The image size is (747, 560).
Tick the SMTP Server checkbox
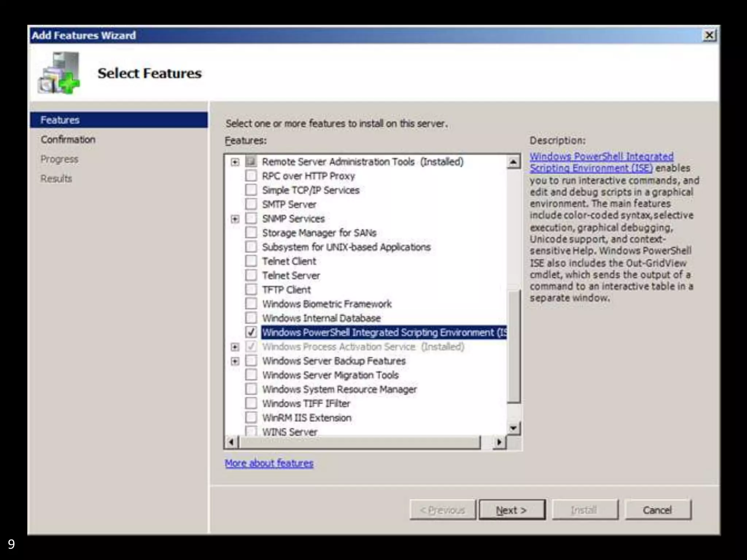251,204
